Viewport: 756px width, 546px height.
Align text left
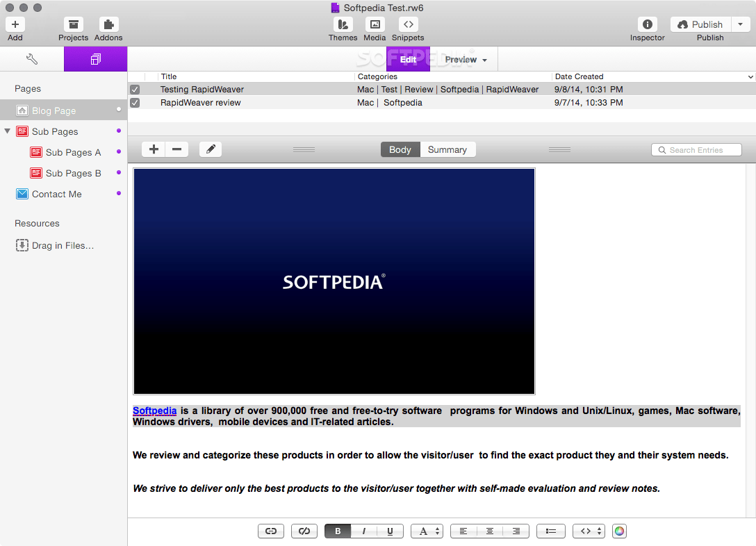[x=463, y=531]
